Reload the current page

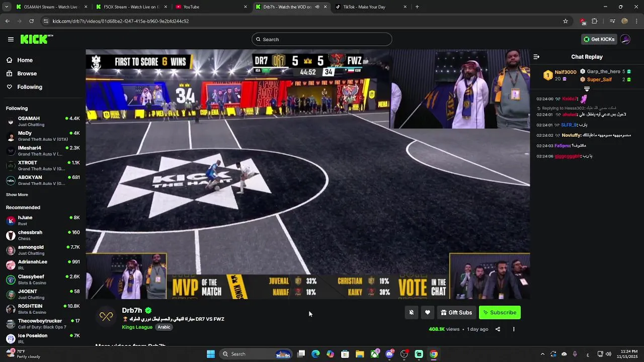tap(31, 21)
